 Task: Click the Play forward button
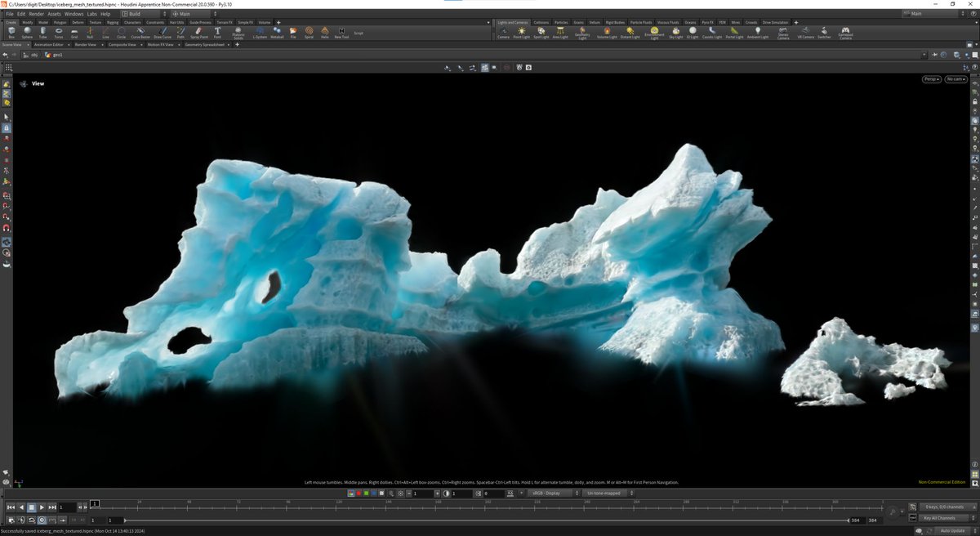[42, 507]
